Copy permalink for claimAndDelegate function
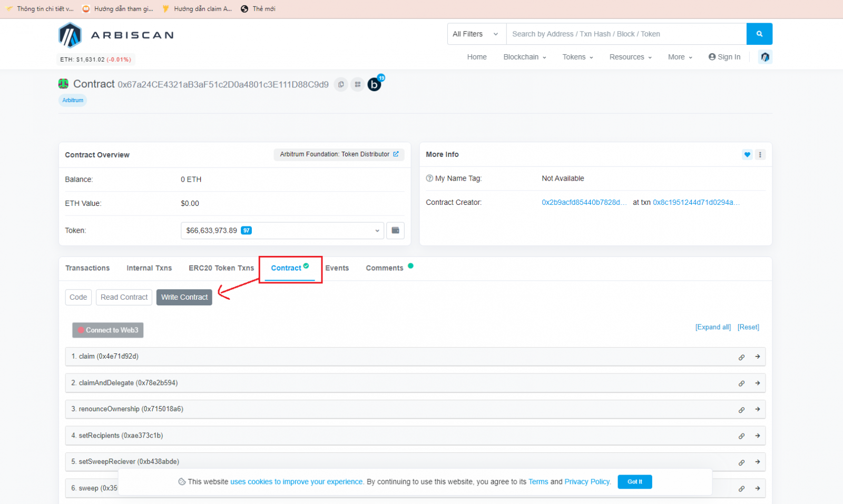843x504 pixels. [x=741, y=383]
